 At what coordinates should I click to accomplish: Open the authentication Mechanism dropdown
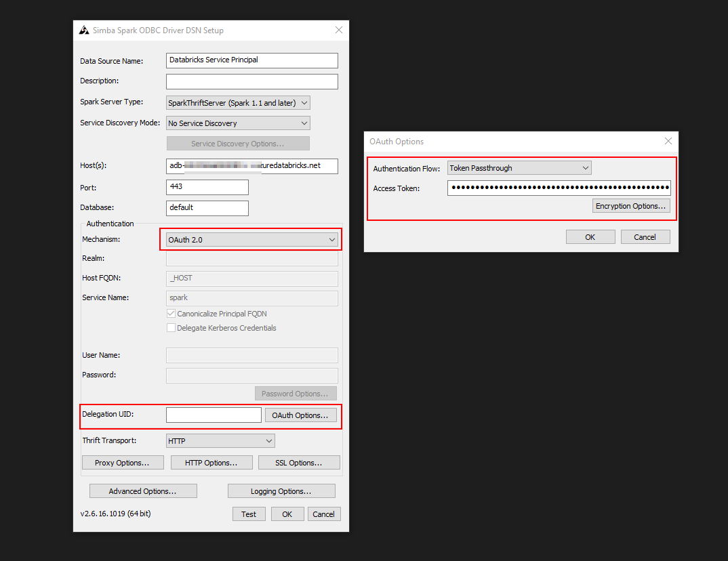[251, 240]
